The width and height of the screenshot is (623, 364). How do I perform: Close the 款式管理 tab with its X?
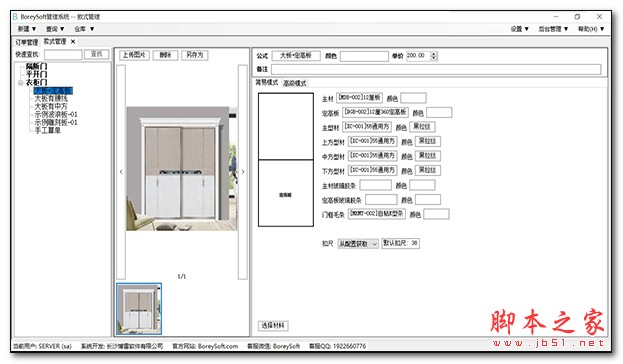click(x=73, y=41)
